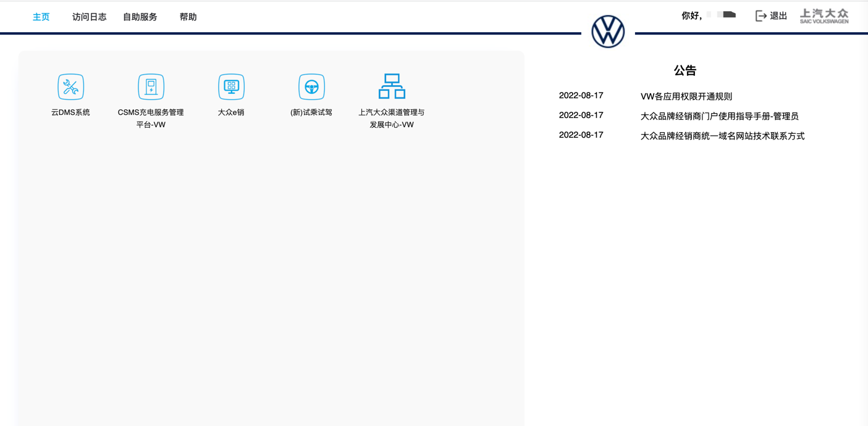Open announcement VW各应用权限开通规则
Viewport: 868px width, 426px height.
point(686,96)
